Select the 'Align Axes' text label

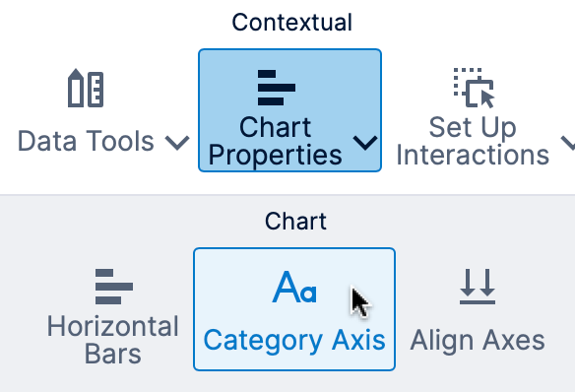click(x=478, y=341)
